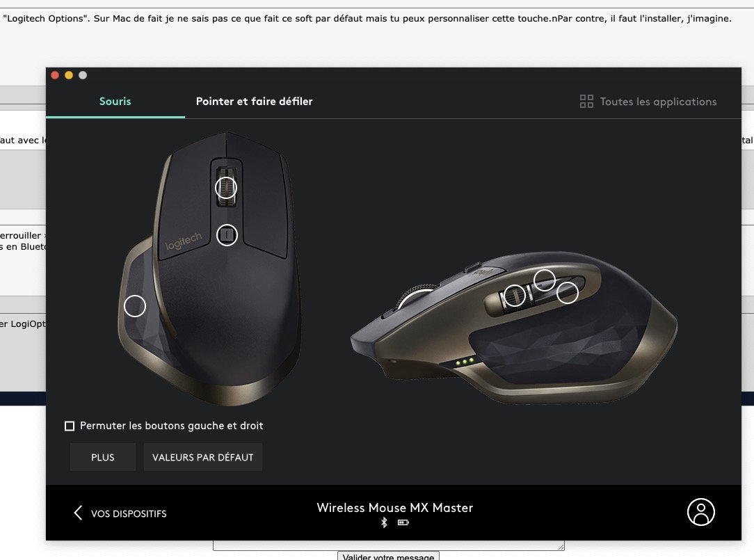Click the Bluetooth connection status icon

pyautogui.click(x=384, y=522)
